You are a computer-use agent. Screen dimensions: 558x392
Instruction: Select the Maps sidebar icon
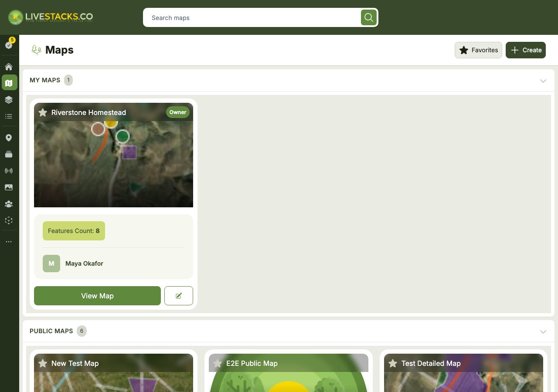(9, 83)
